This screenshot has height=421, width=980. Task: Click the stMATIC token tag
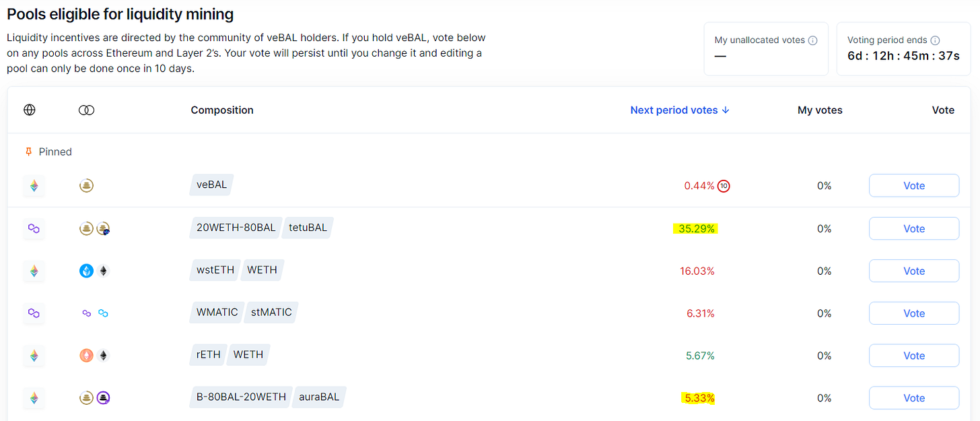271,313
